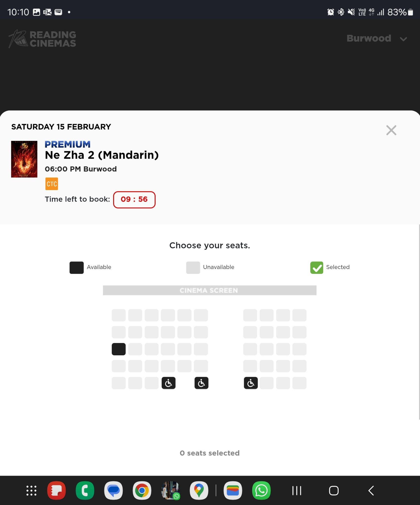Select the middle wheelchair accessible seat
420x505 pixels.
pos(201,383)
